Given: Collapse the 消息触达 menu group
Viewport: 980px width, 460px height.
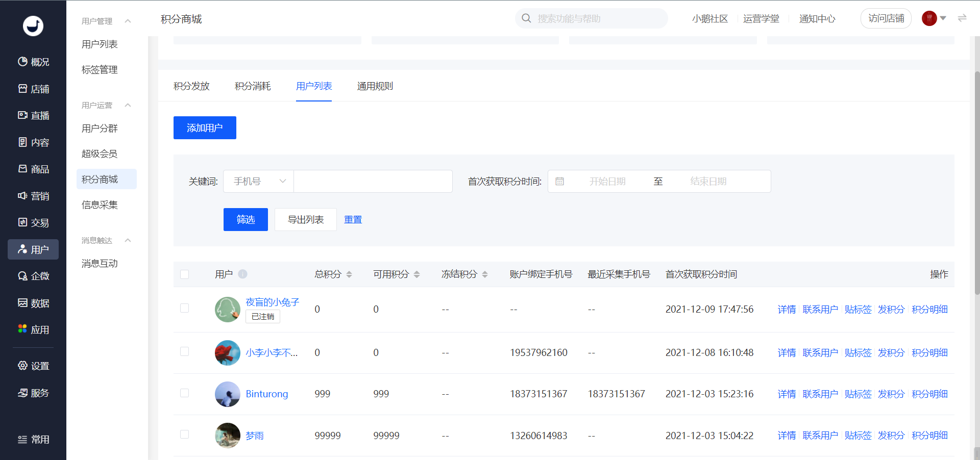Looking at the screenshot, I should pos(128,240).
